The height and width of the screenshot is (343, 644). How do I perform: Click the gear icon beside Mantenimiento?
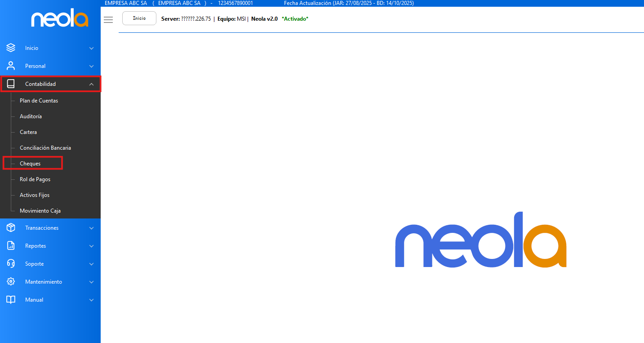(x=11, y=282)
